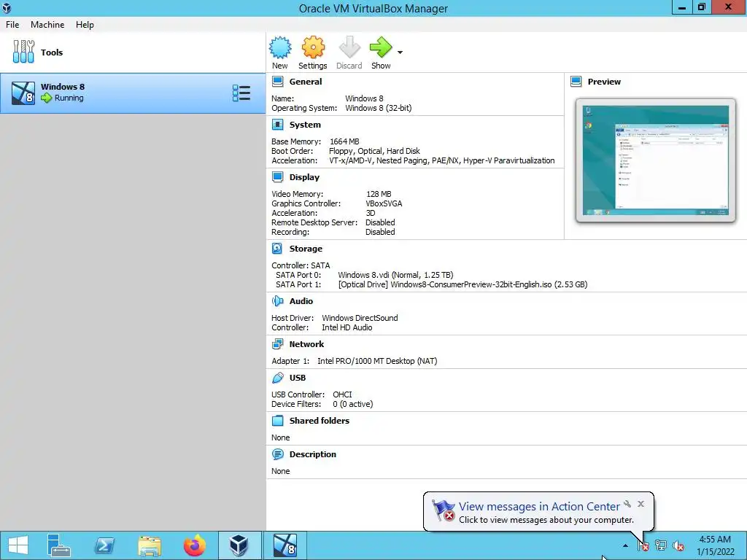
Task: Open the Windows 8 VM list menu icon
Action: click(x=241, y=93)
